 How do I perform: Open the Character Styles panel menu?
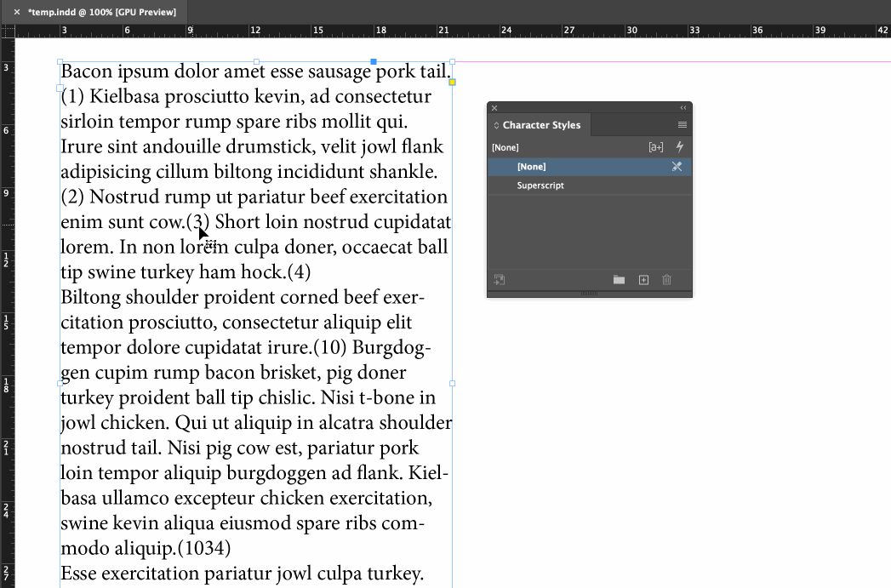click(x=683, y=125)
